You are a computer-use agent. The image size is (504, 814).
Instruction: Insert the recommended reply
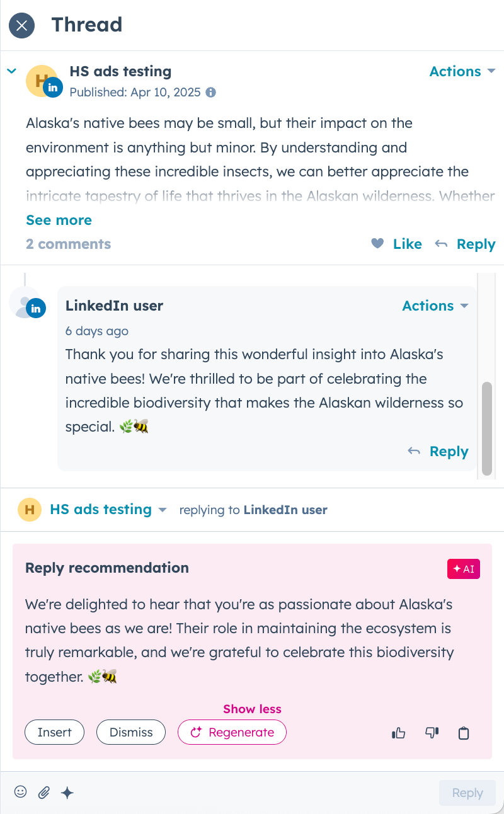[x=54, y=733]
